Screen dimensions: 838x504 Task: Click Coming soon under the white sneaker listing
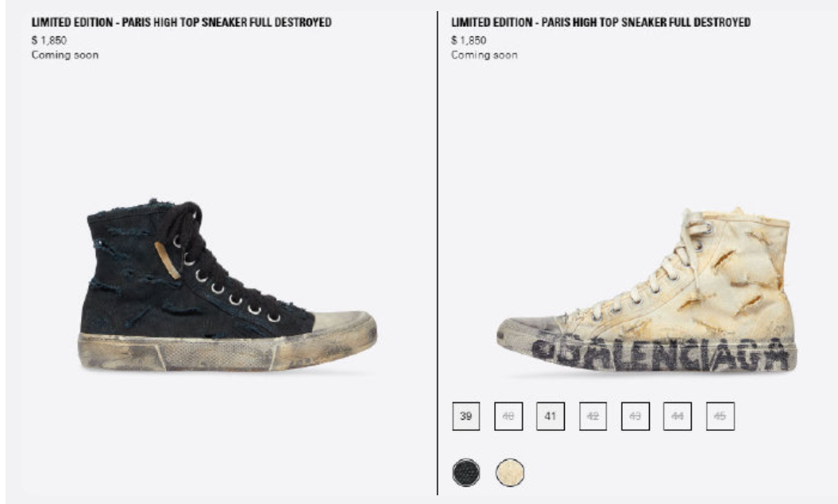tap(485, 55)
